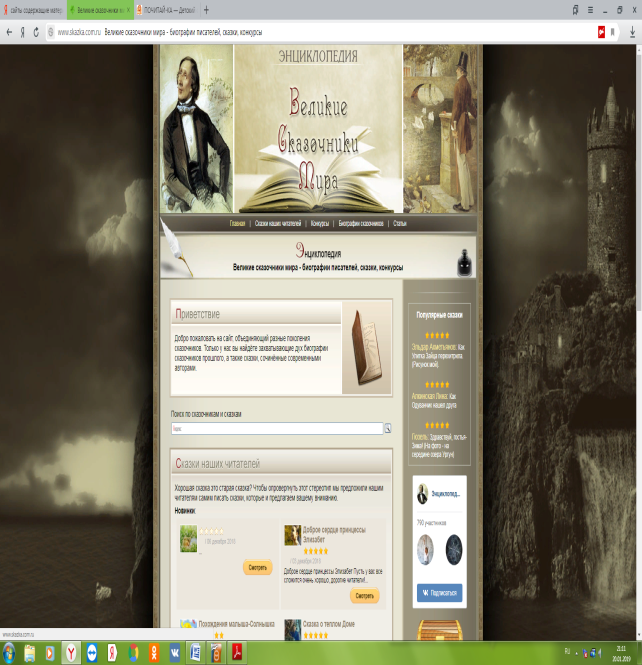Open popular tale by Эльдар Ахметьянов
The height and width of the screenshot is (665, 642).
[x=438, y=355]
